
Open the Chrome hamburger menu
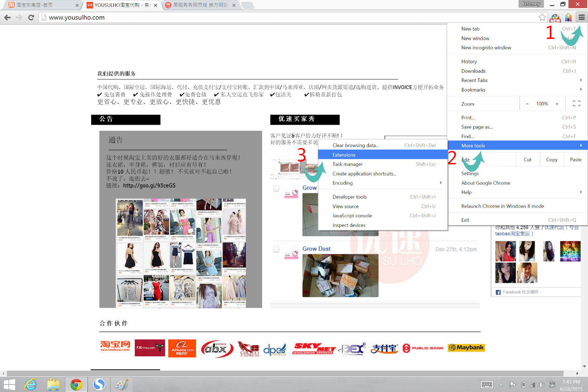(581, 17)
